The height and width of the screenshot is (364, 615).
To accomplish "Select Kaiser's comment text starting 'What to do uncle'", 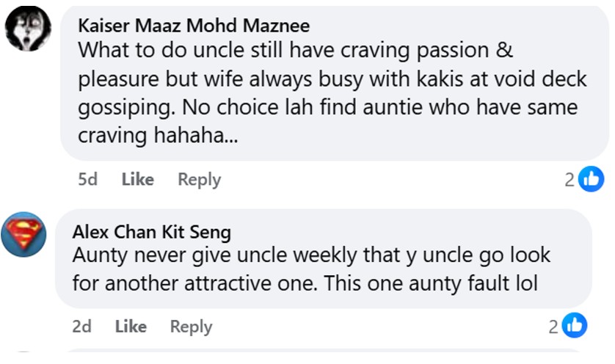I will [x=332, y=92].
